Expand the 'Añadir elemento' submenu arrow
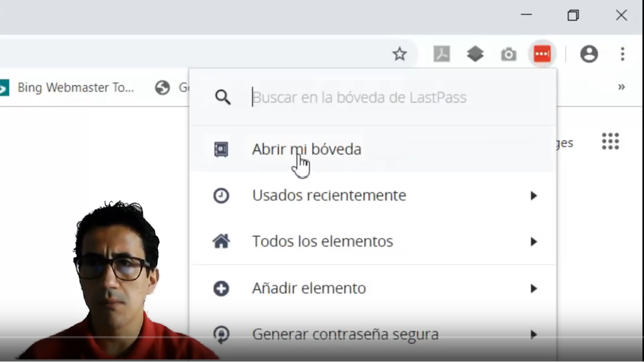 (x=533, y=289)
